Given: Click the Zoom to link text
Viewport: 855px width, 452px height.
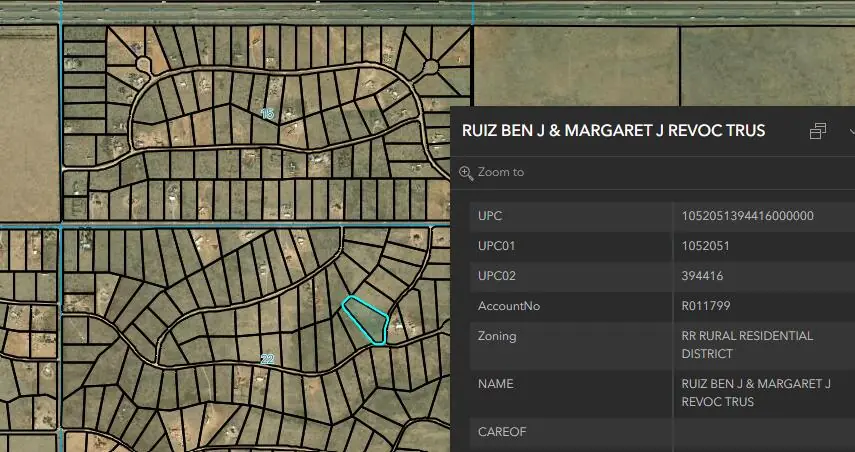Looking at the screenshot, I should coord(501,172).
